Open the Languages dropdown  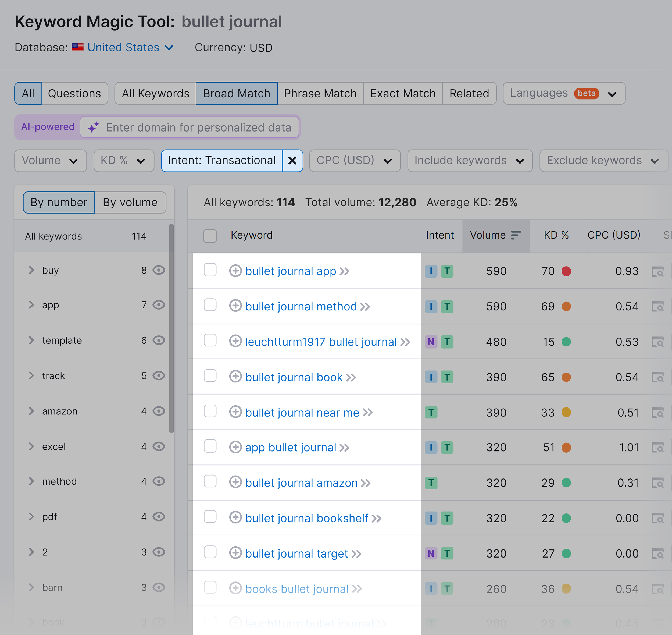pos(563,93)
